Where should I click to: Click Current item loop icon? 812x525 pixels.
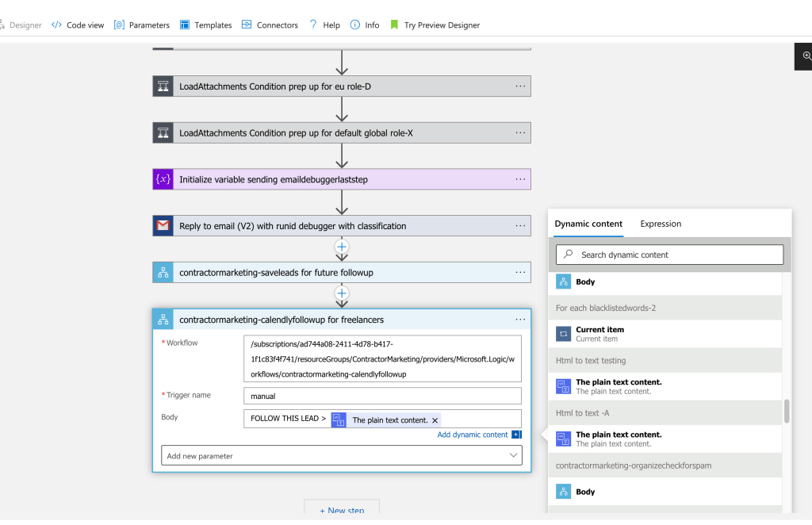pyautogui.click(x=564, y=334)
